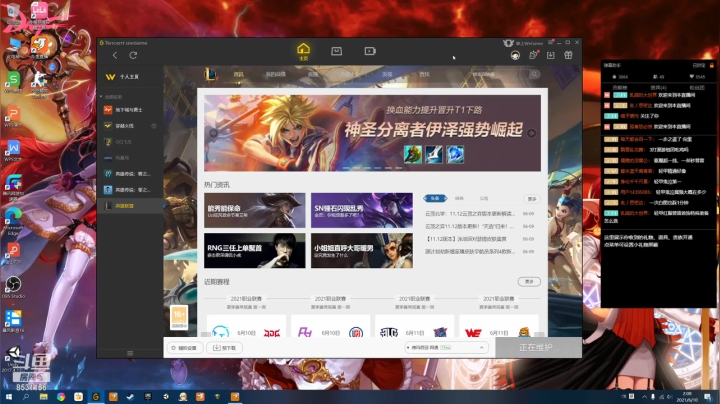
Task: Open the WeGame main menu icon
Action: click(551, 42)
